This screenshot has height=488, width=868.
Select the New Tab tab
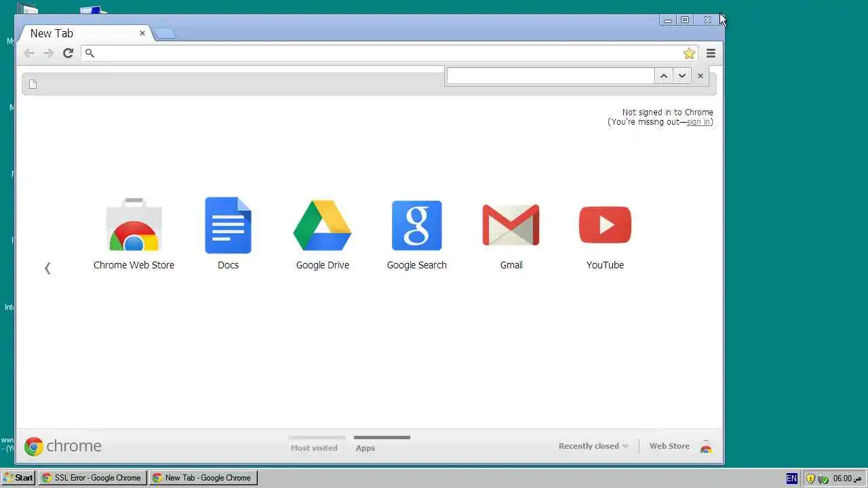coord(85,33)
